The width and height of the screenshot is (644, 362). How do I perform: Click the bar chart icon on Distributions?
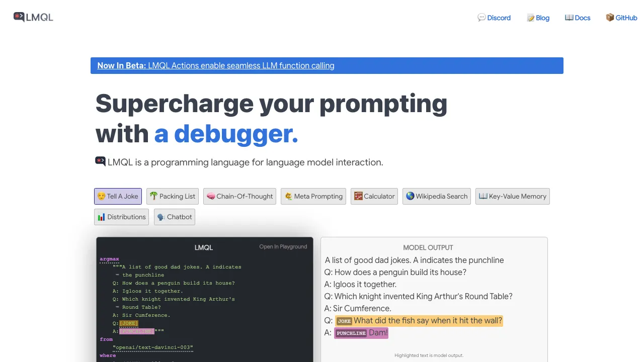click(x=102, y=217)
